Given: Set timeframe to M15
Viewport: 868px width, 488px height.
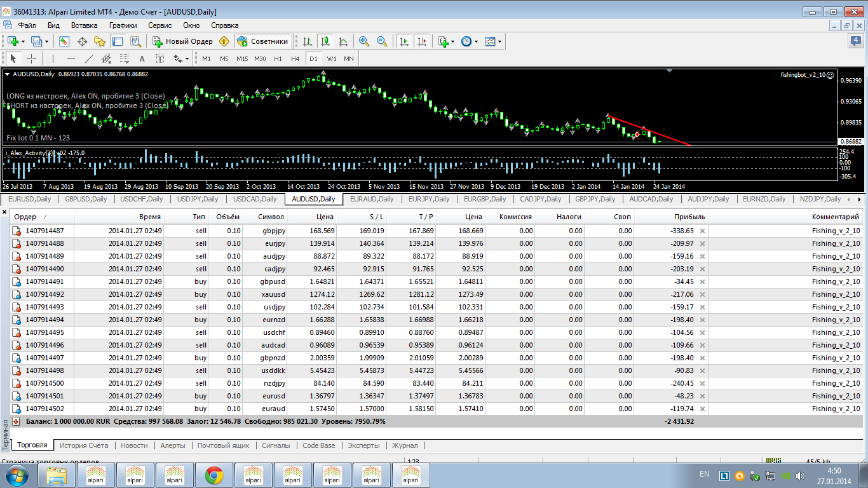Looking at the screenshot, I should (242, 58).
